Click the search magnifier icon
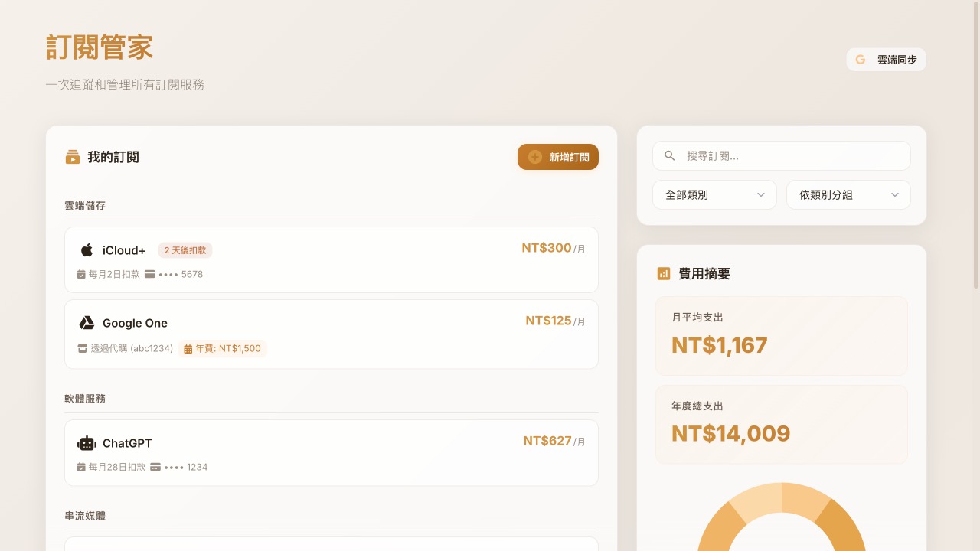The image size is (980, 551). pyautogui.click(x=670, y=155)
